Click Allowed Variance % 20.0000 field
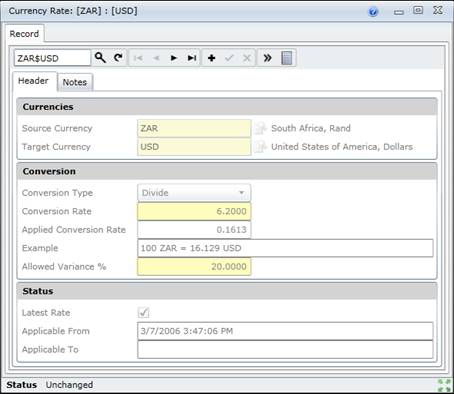This screenshot has height=394, width=454. point(194,267)
